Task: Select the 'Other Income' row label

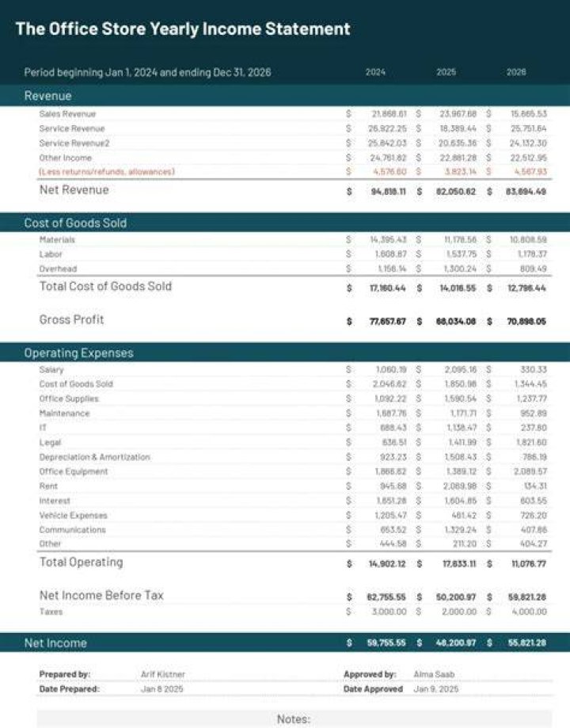Action: 66,158
